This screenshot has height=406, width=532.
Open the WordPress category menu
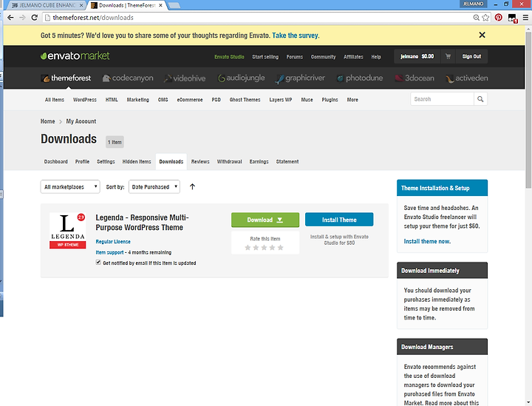coord(85,100)
